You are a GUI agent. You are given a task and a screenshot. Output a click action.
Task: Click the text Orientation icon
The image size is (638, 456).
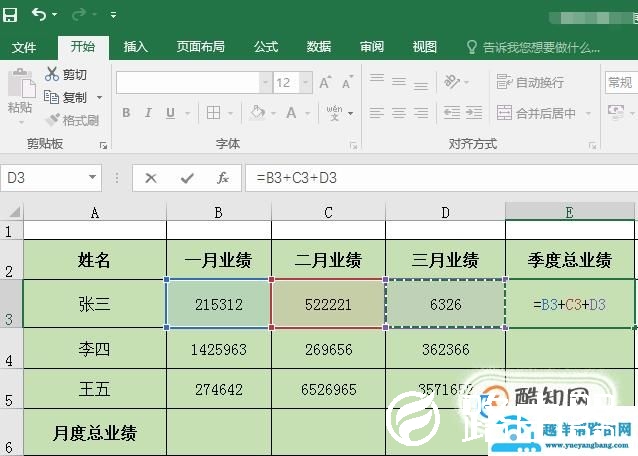point(452,82)
